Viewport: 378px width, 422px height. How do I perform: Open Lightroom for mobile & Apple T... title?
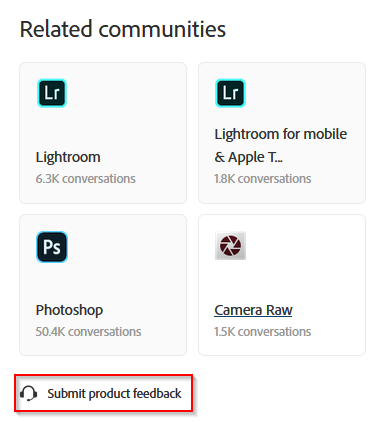pyautogui.click(x=280, y=145)
